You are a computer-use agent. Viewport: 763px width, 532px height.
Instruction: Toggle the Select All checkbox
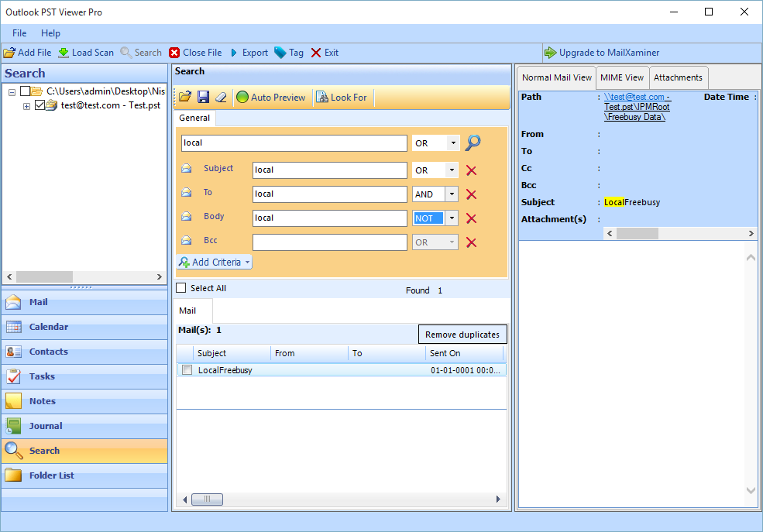181,288
